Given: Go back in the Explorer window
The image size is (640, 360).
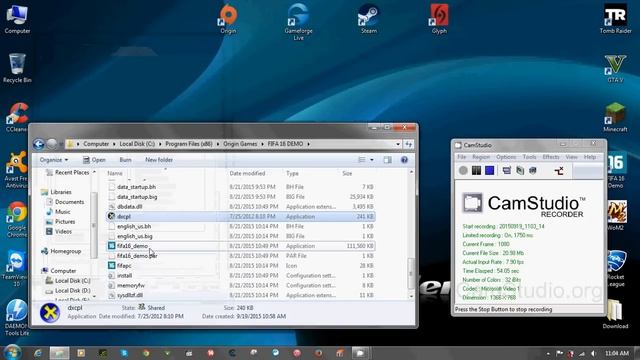Looking at the screenshot, I should click(x=39, y=144).
